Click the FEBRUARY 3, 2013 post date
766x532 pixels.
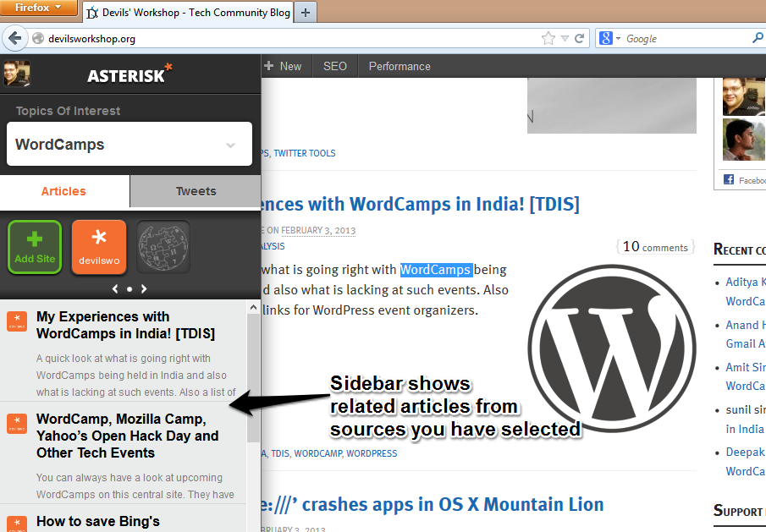coord(318,230)
